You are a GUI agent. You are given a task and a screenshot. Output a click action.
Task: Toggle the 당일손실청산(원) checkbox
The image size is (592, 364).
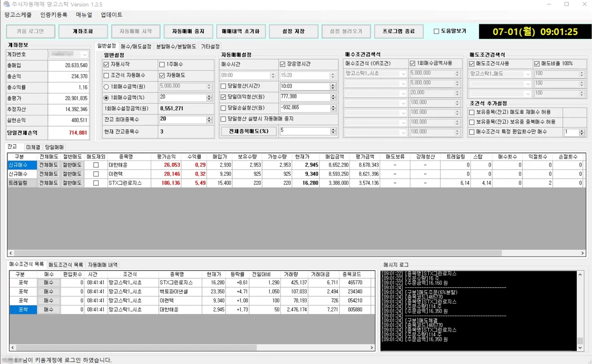(224, 108)
